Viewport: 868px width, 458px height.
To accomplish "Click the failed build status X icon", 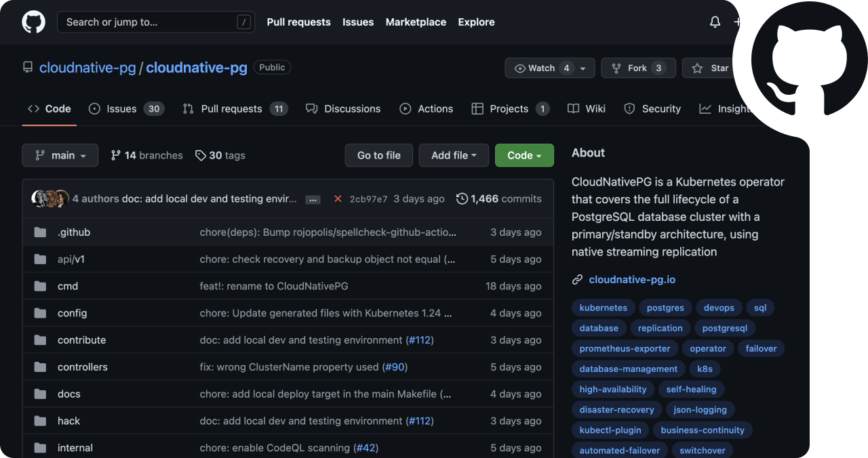I will pos(338,199).
